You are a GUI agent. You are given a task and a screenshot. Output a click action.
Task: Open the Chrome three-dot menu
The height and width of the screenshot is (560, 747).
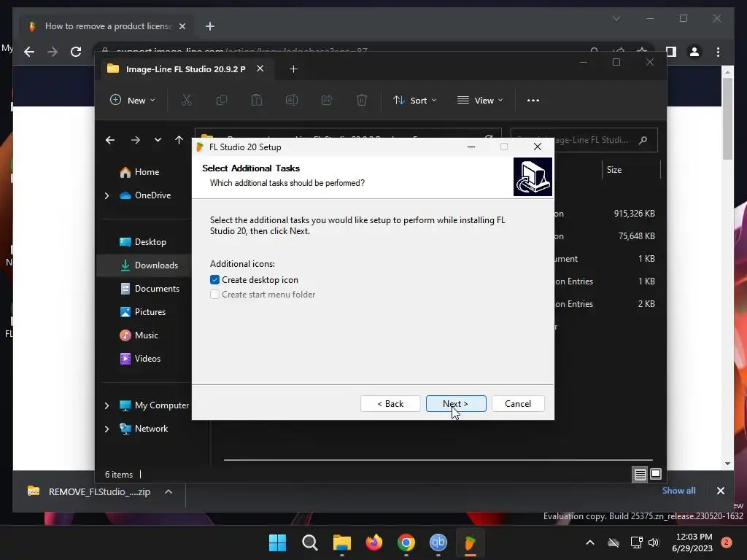coord(718,52)
